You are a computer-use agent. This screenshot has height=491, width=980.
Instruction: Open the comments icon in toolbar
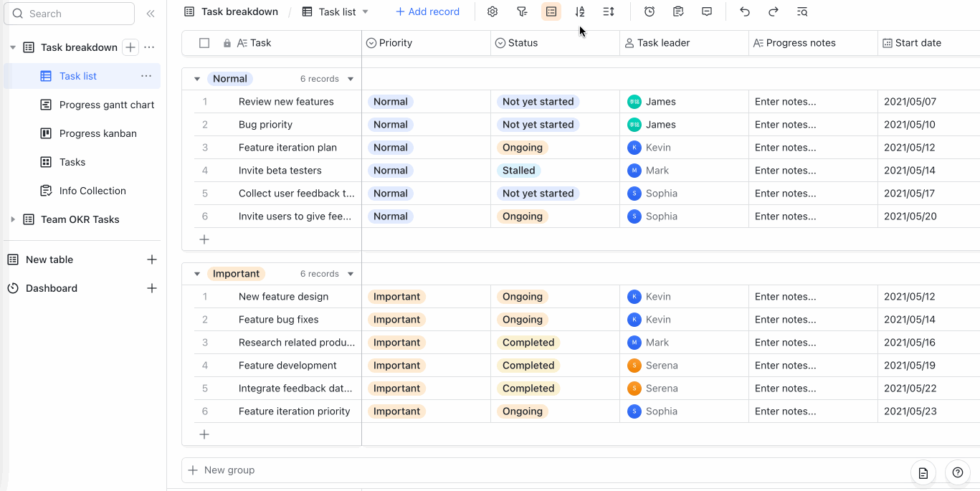[706, 11]
